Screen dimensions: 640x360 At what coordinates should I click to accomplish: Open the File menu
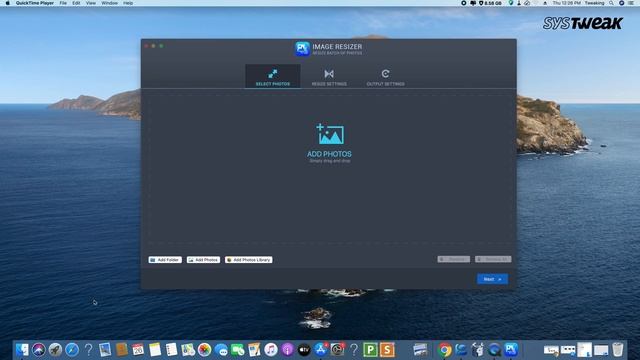point(63,3)
